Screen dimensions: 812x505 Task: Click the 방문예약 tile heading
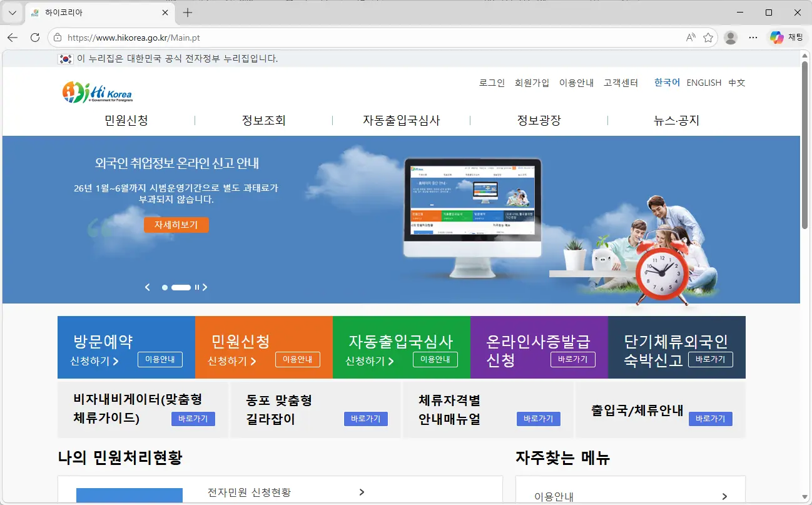tap(103, 341)
